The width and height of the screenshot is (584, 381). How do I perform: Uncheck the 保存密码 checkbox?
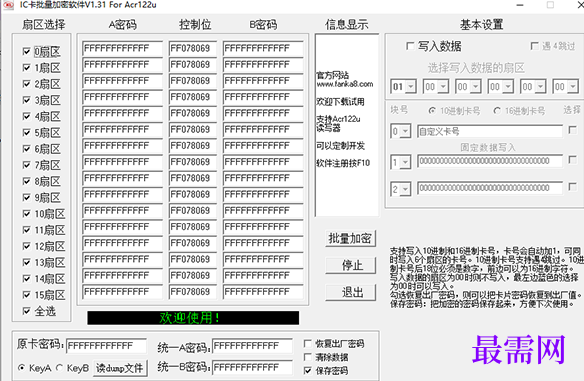click(308, 371)
